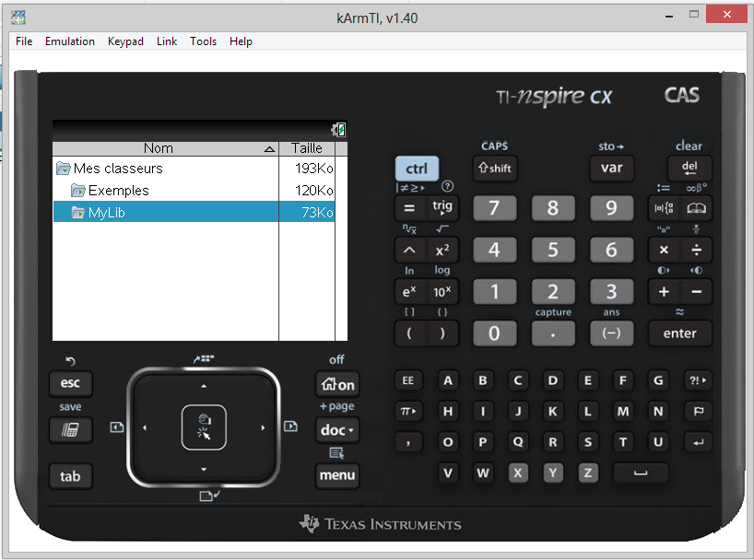Image resolution: width=754 pixels, height=560 pixels.
Task: Click the ?! punctuation key
Action: (698, 380)
